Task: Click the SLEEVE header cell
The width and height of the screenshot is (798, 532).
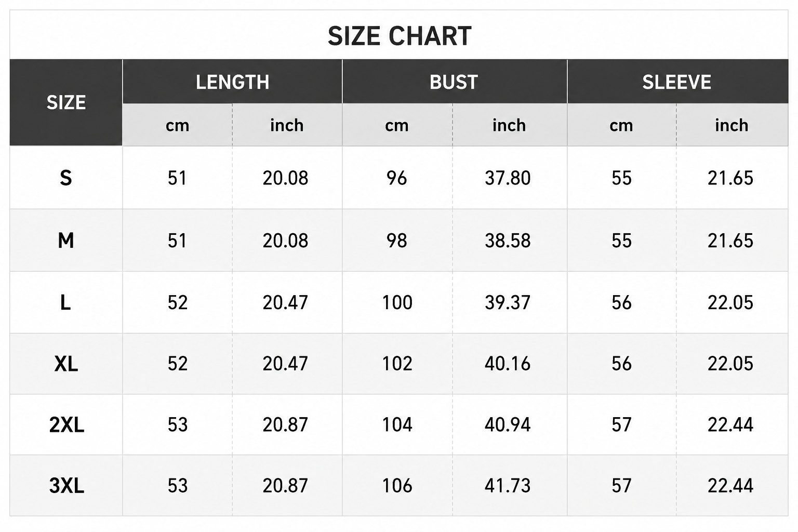Action: 677,82
